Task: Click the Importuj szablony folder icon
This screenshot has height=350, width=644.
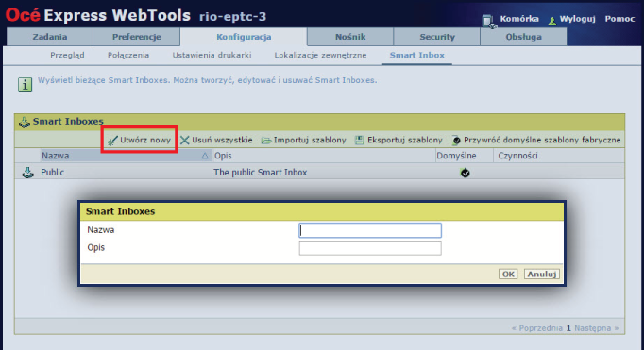Action: tap(266, 141)
